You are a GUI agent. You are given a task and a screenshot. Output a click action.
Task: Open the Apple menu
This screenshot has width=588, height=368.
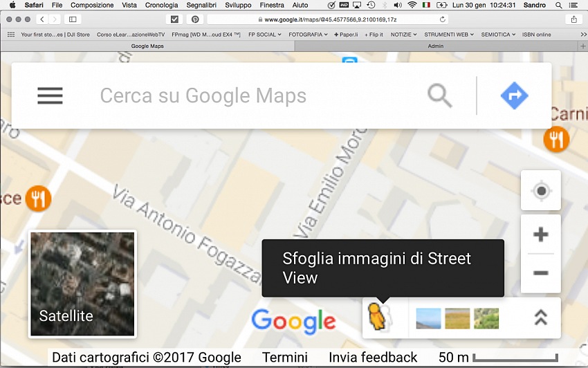[x=12, y=6]
